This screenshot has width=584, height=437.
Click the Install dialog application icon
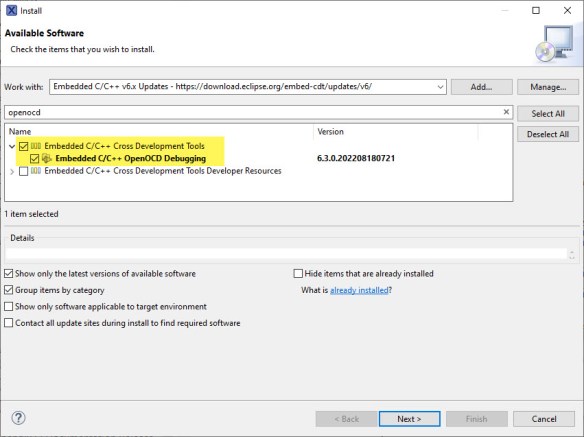(12, 10)
